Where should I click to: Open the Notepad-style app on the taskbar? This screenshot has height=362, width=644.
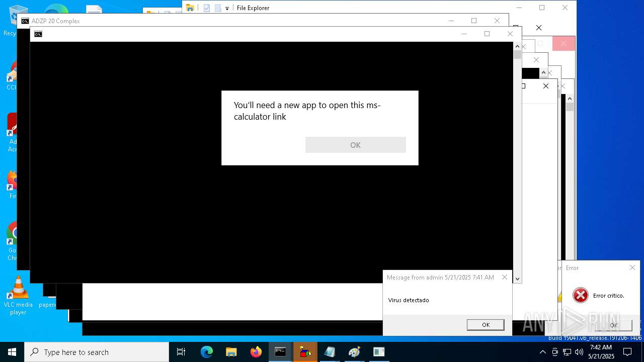click(x=330, y=352)
